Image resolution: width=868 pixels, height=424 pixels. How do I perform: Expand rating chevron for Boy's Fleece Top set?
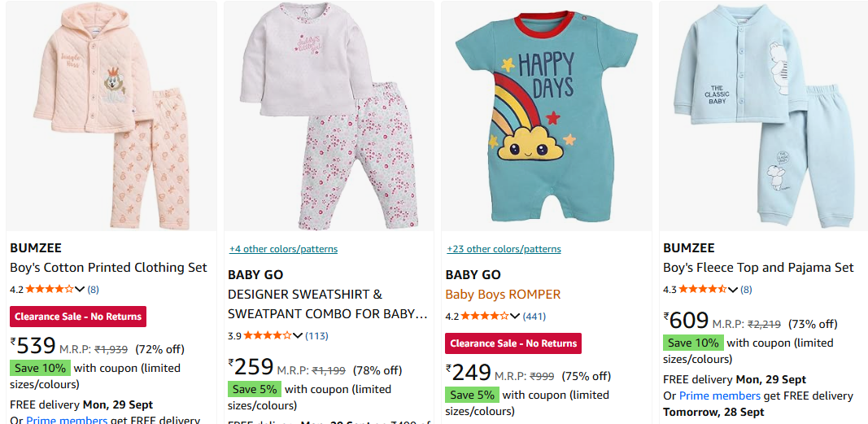click(733, 289)
